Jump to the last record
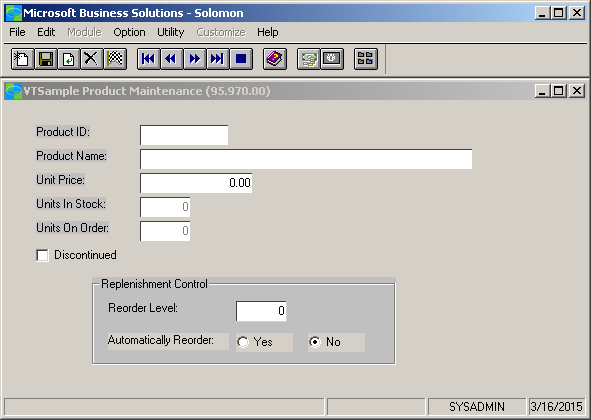Viewport: 591px width, 420px height. [x=218, y=59]
